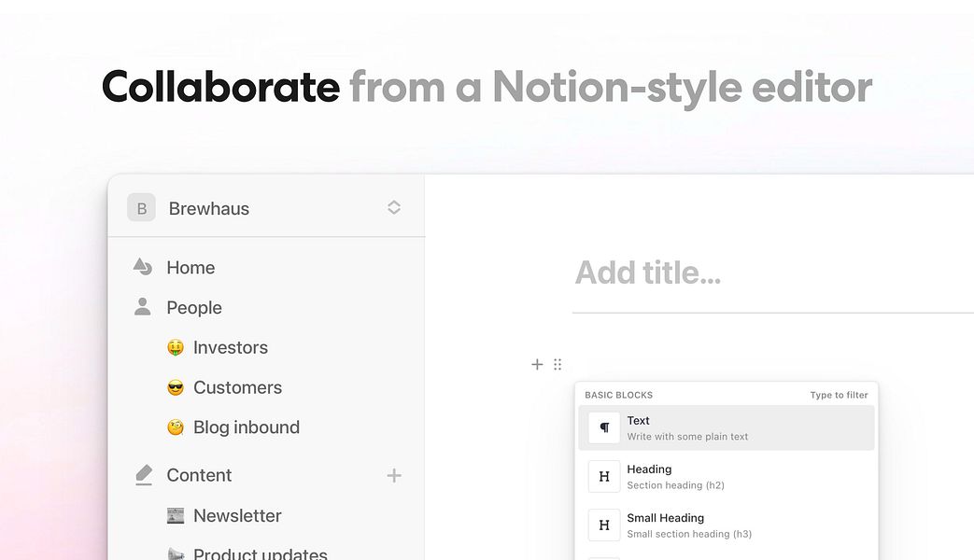Click the H icon for Small Heading
Screen dimensions: 974x560
pos(604,525)
